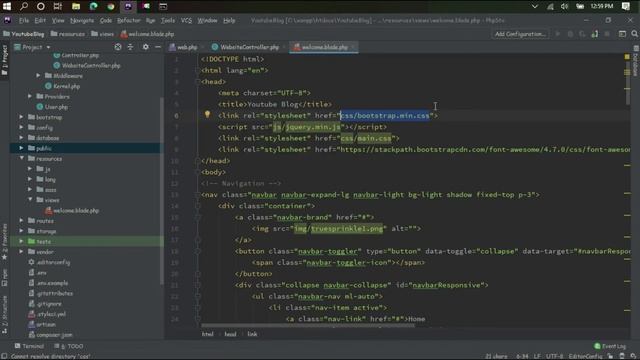The height and width of the screenshot is (360, 640).
Task: Click the Search Everywhere magnifier icon
Action: [x=634, y=34]
